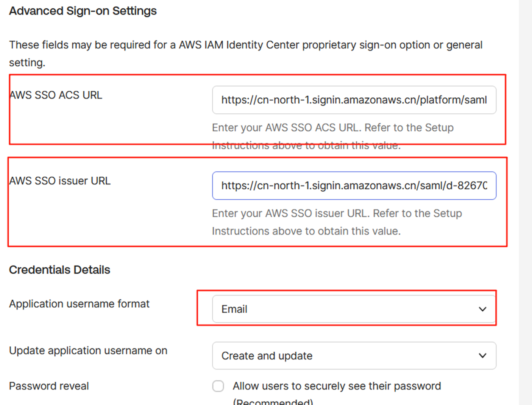Click the AWS SSO ACS URL input field
Viewport: 532px width, 405px height.
354,100
